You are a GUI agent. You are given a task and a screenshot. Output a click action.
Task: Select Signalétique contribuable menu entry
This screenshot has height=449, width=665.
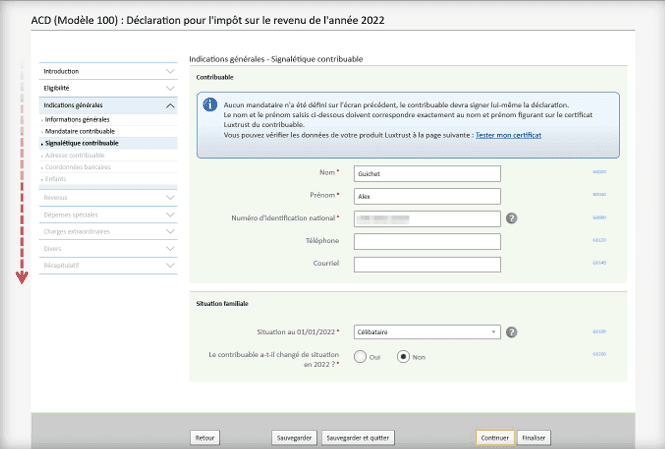[82, 143]
